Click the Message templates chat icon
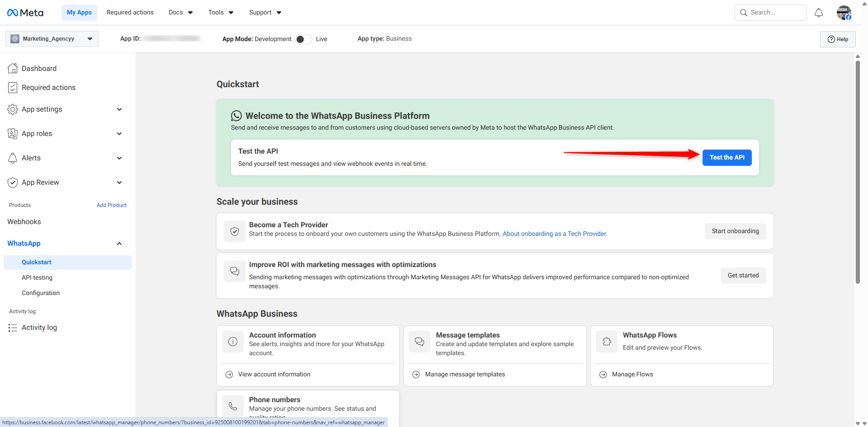The height and width of the screenshot is (427, 868). point(420,342)
